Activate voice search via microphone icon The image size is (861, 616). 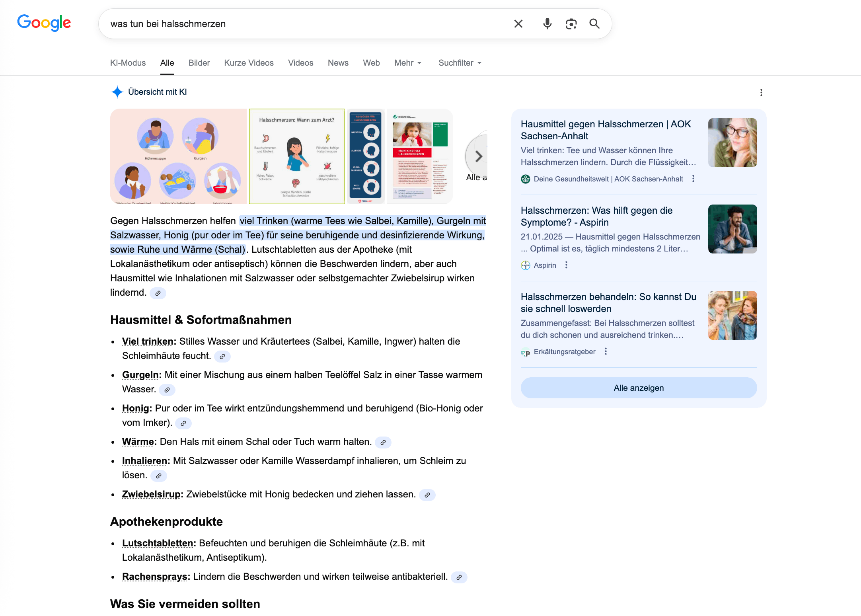(547, 23)
